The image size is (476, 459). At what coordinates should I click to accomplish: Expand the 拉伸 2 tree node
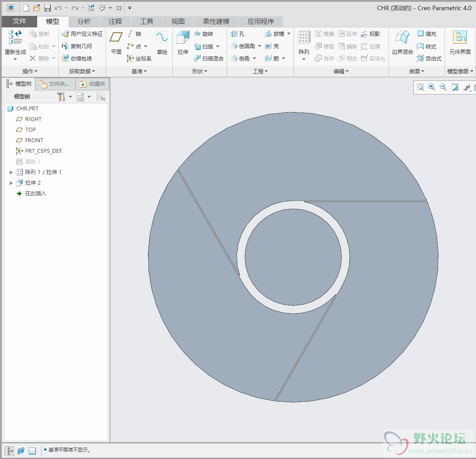pos(11,183)
